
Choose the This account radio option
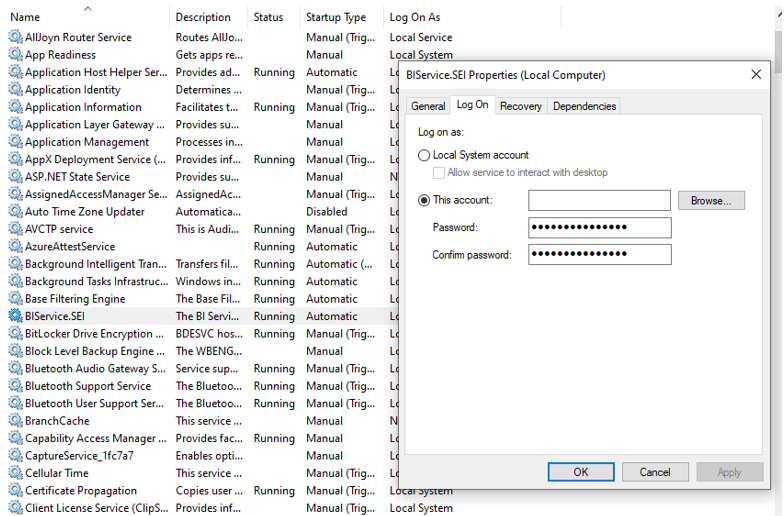pos(424,200)
